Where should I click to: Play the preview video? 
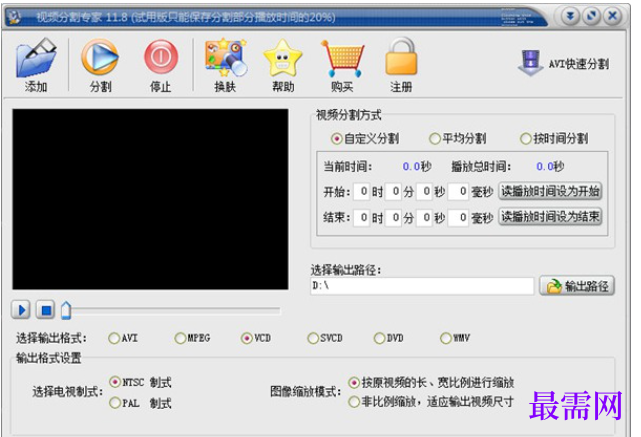(21, 310)
